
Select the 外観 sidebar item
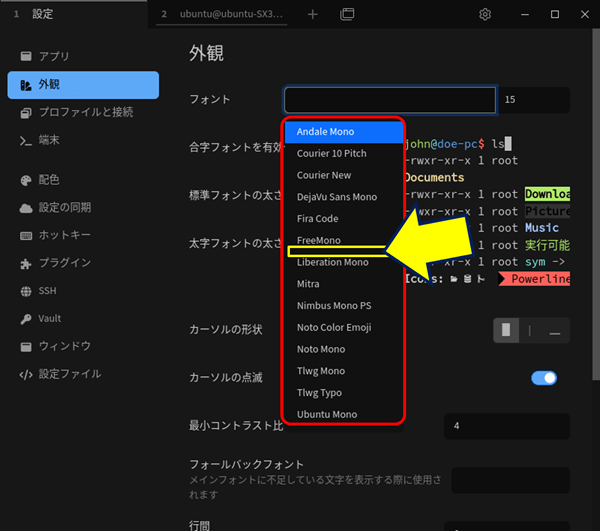click(x=83, y=85)
